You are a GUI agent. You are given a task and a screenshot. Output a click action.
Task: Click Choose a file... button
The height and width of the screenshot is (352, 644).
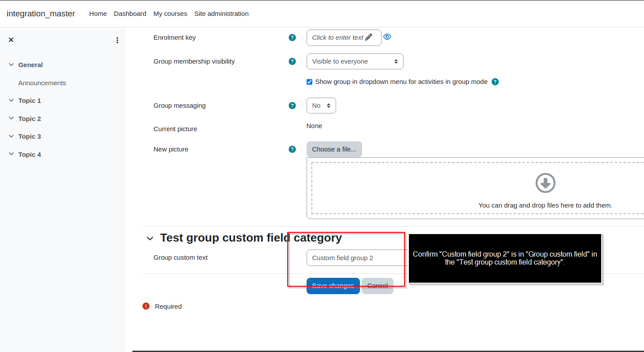pos(334,149)
